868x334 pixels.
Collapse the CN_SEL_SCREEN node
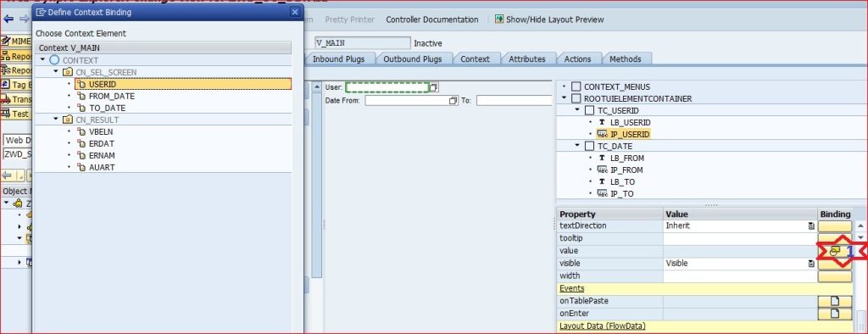pyautogui.click(x=56, y=72)
